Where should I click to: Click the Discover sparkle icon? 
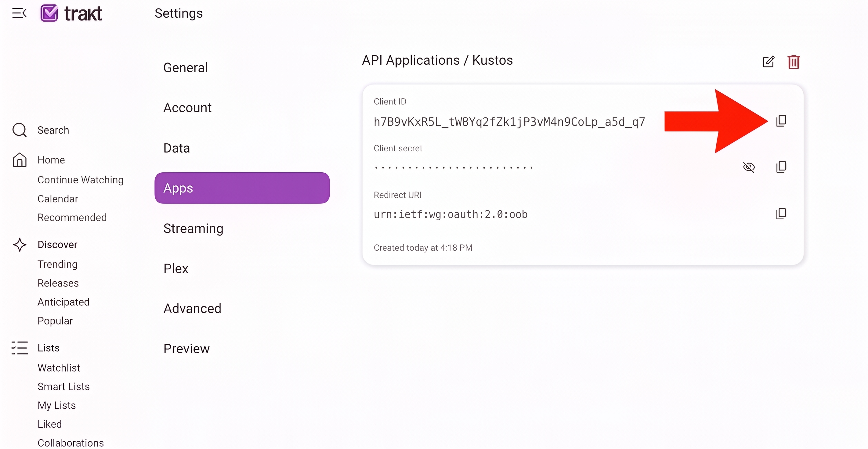coord(20,245)
